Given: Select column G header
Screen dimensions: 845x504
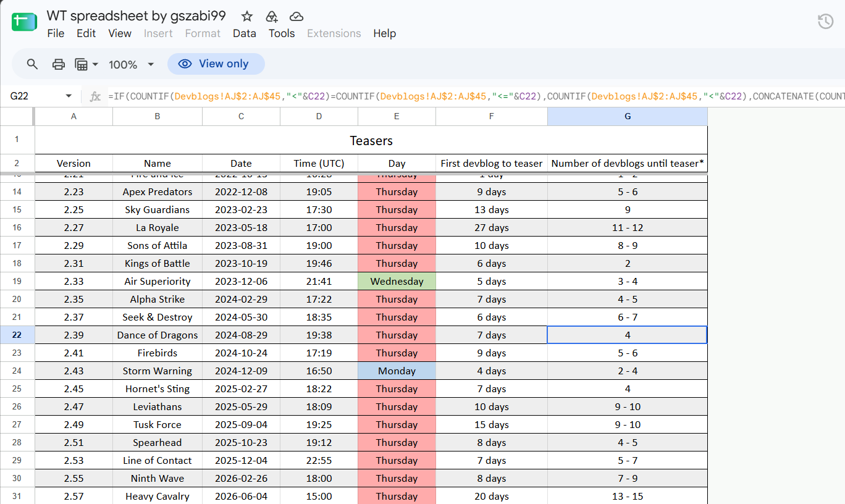Looking at the screenshot, I should coord(628,116).
